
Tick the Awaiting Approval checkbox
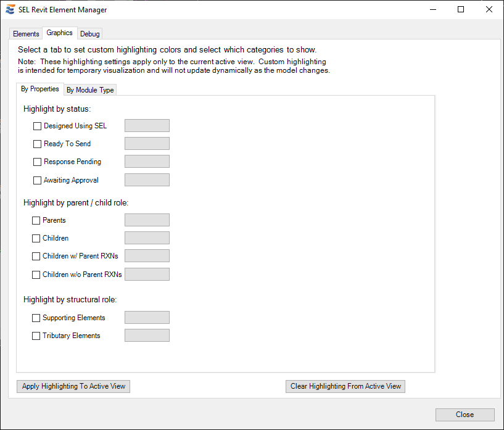(x=37, y=180)
